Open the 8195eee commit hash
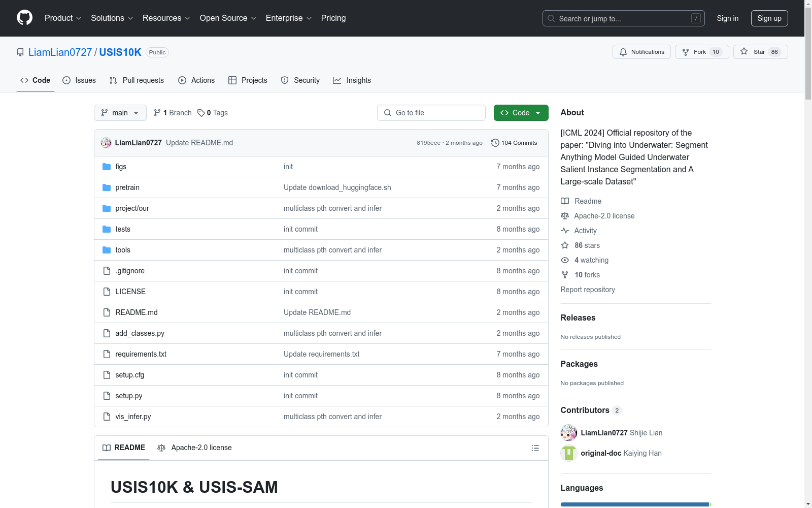The width and height of the screenshot is (812, 508). pyautogui.click(x=428, y=143)
